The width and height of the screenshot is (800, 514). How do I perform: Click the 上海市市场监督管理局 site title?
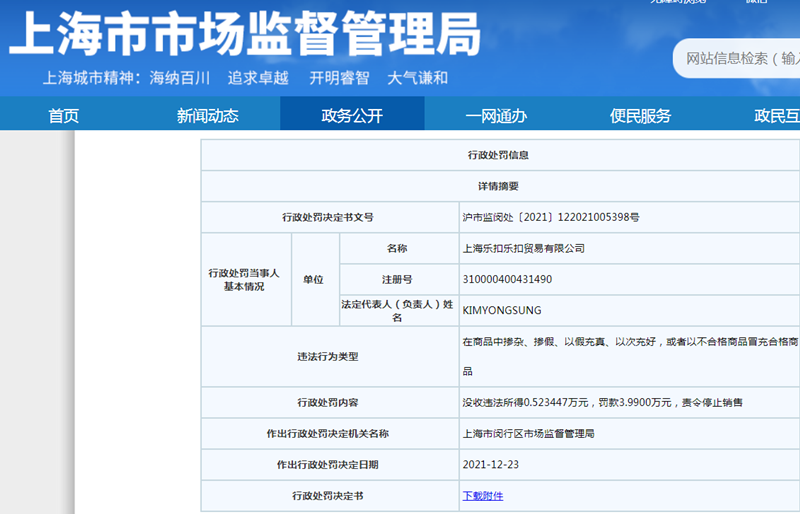[244, 34]
